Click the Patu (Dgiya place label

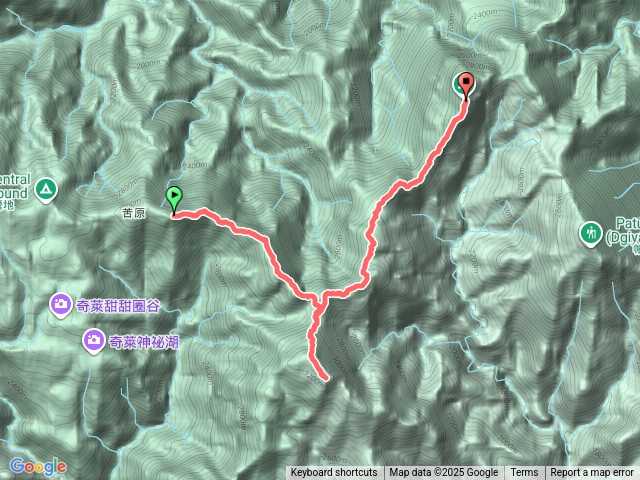622,231
